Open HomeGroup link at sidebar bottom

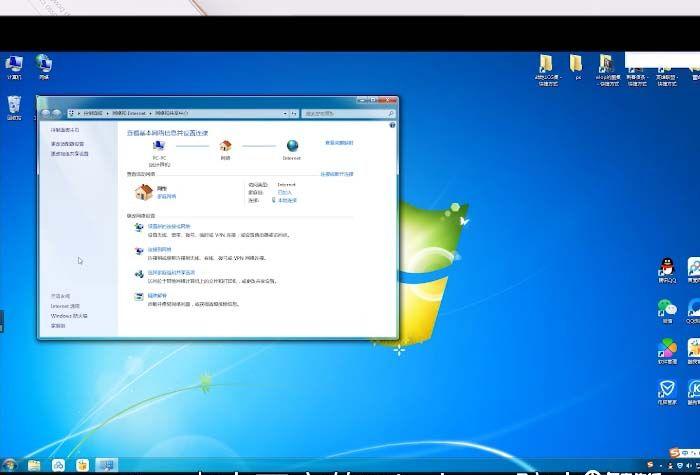point(58,325)
